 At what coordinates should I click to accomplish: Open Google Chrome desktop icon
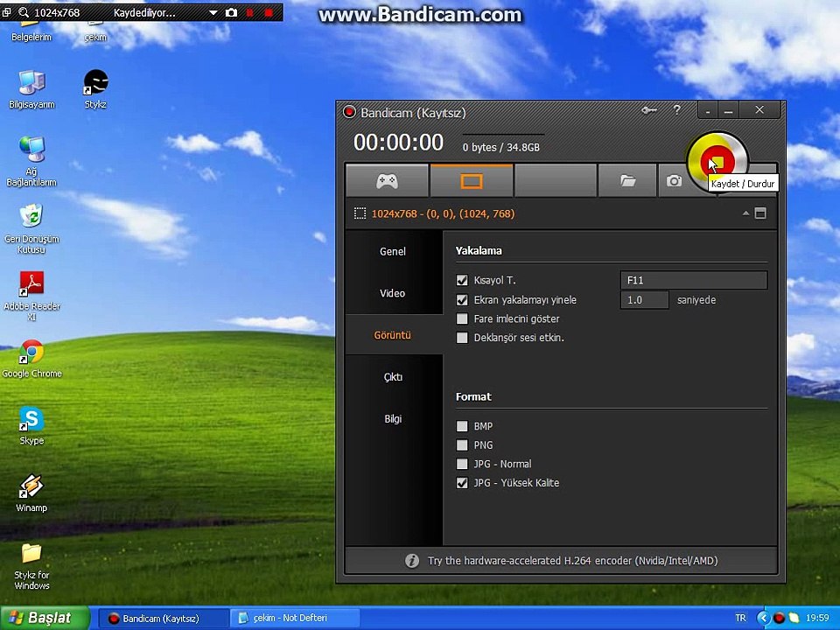[31, 359]
